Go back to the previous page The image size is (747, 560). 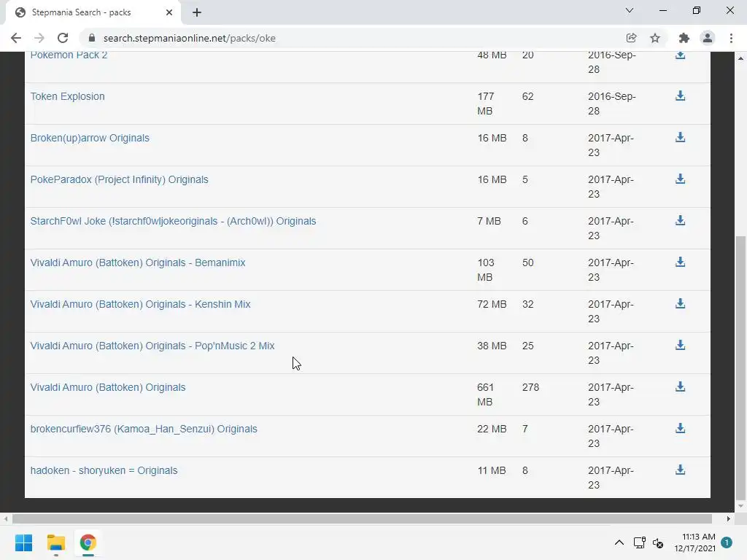pos(16,38)
